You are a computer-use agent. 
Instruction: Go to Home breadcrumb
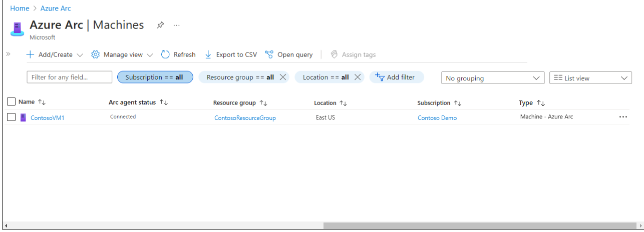(20, 8)
